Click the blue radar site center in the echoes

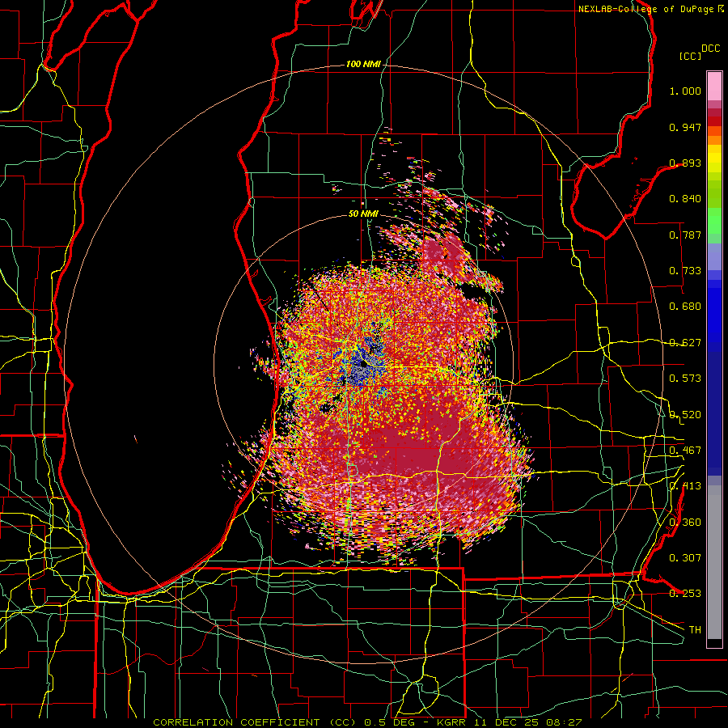coord(362,365)
